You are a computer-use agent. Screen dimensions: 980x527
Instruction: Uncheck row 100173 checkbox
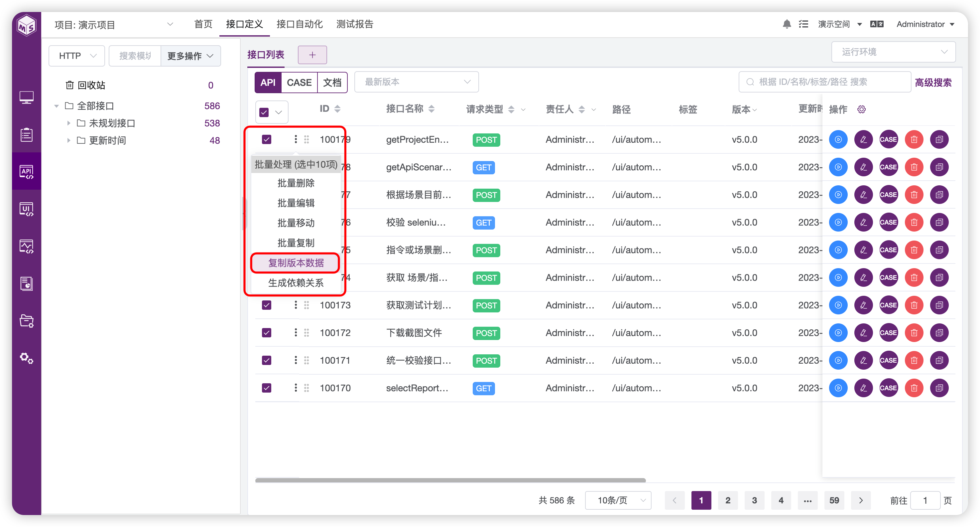(x=267, y=305)
